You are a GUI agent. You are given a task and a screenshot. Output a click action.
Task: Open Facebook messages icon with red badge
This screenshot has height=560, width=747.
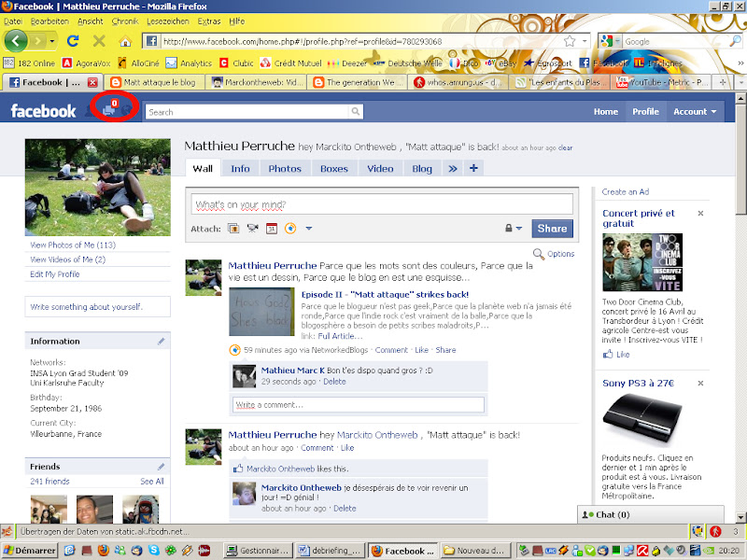(x=109, y=109)
